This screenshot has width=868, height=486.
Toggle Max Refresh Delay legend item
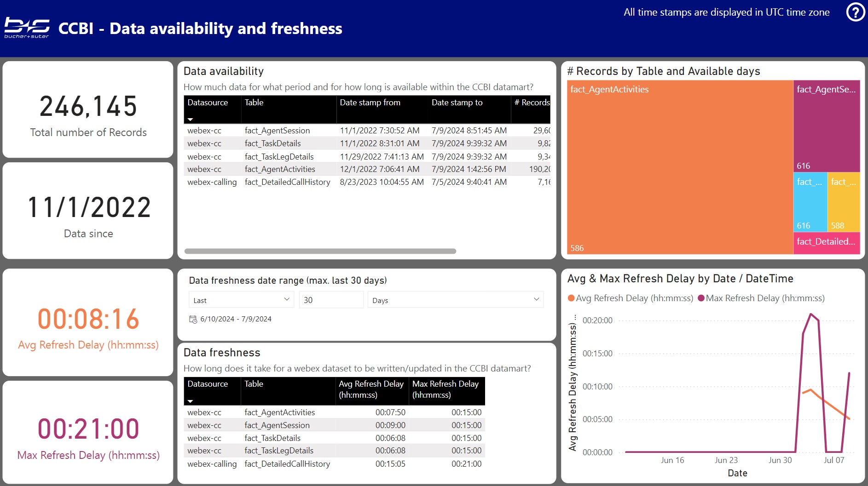[x=761, y=298]
